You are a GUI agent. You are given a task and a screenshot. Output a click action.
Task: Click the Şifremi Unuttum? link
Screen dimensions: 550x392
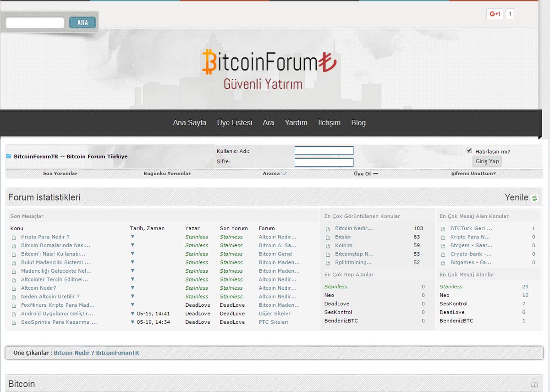(x=473, y=173)
